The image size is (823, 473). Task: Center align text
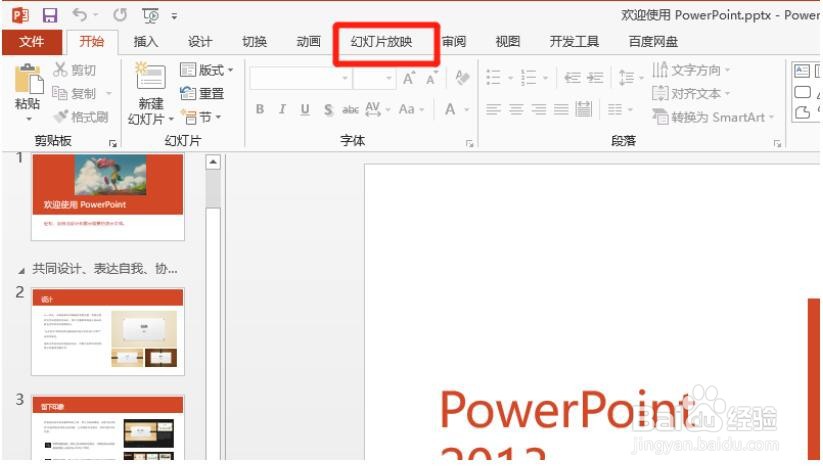pyautogui.click(x=516, y=109)
